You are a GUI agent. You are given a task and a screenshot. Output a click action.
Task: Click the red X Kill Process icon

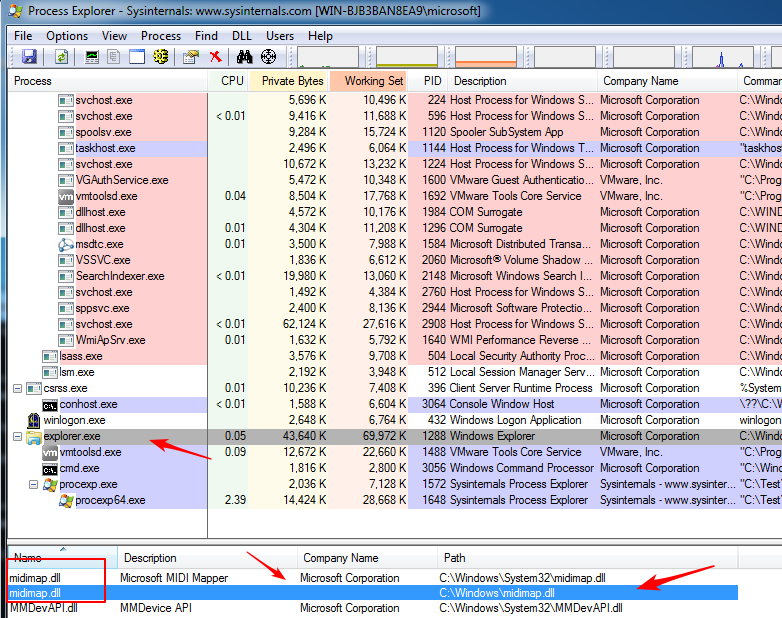(215, 57)
